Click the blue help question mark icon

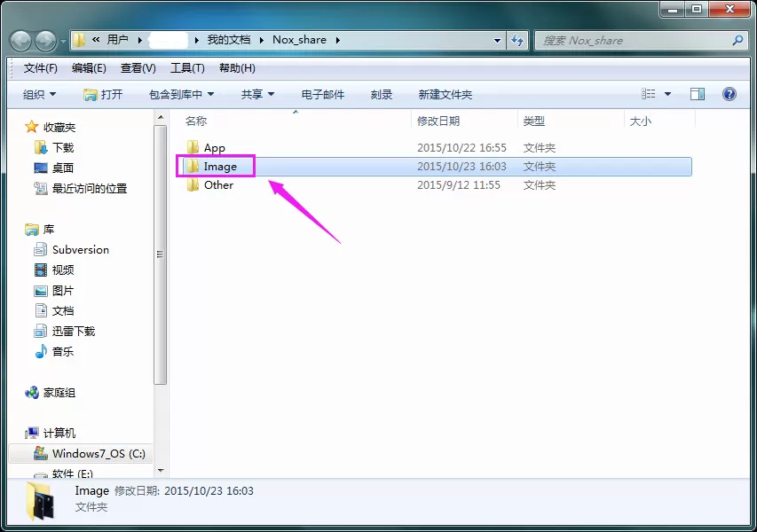(x=729, y=94)
